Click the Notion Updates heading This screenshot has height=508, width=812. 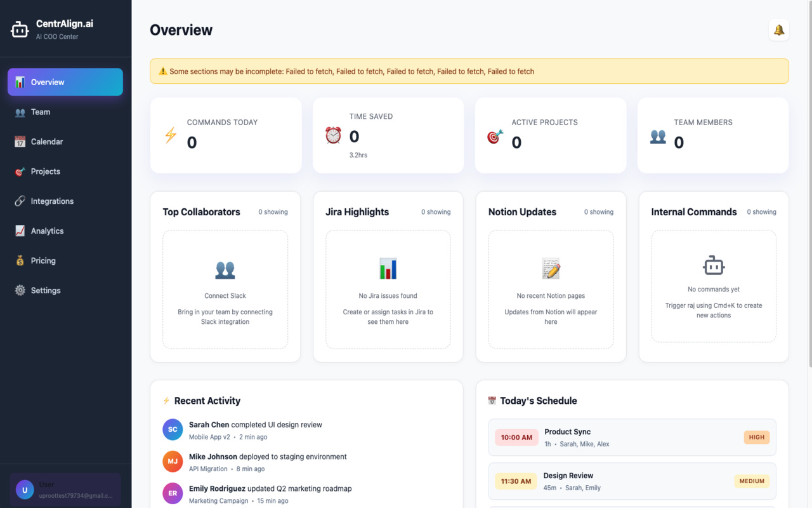[x=522, y=212]
